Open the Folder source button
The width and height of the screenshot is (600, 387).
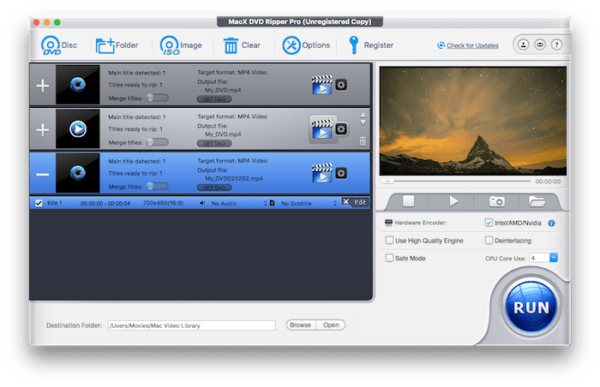116,45
